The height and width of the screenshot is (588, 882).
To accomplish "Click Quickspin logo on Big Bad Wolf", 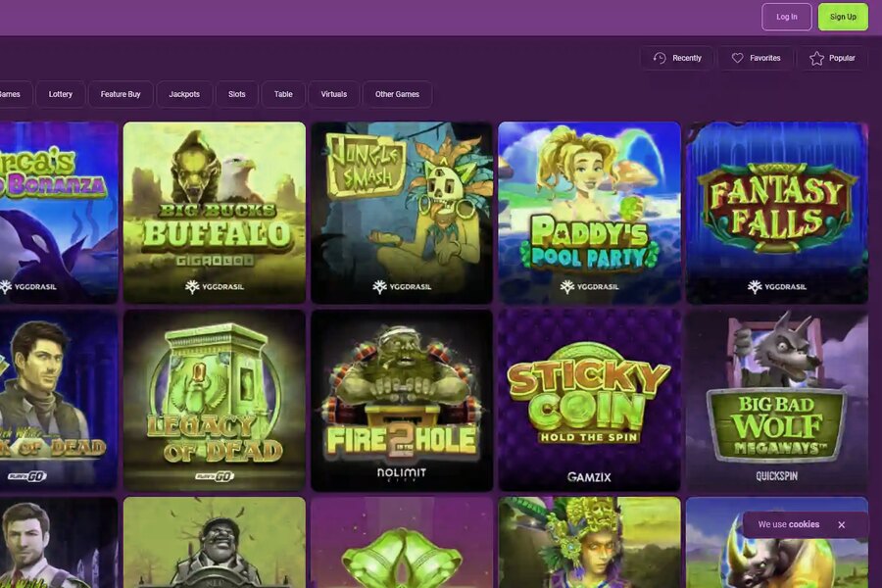I will (777, 476).
